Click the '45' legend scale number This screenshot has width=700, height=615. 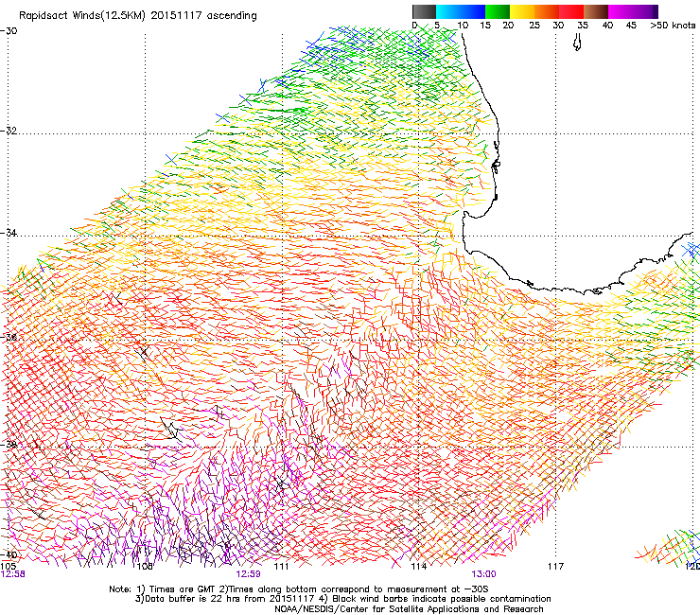coord(631,26)
